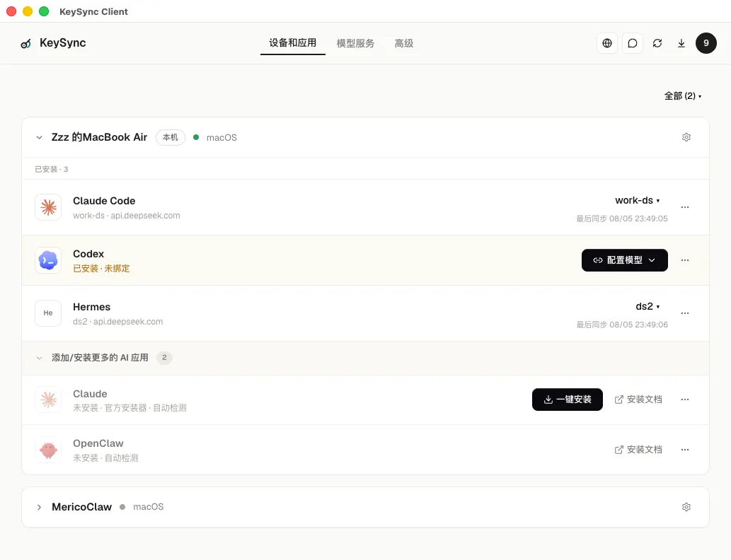The height and width of the screenshot is (560, 731).
Task: Click the green online status dot
Action: click(x=196, y=137)
